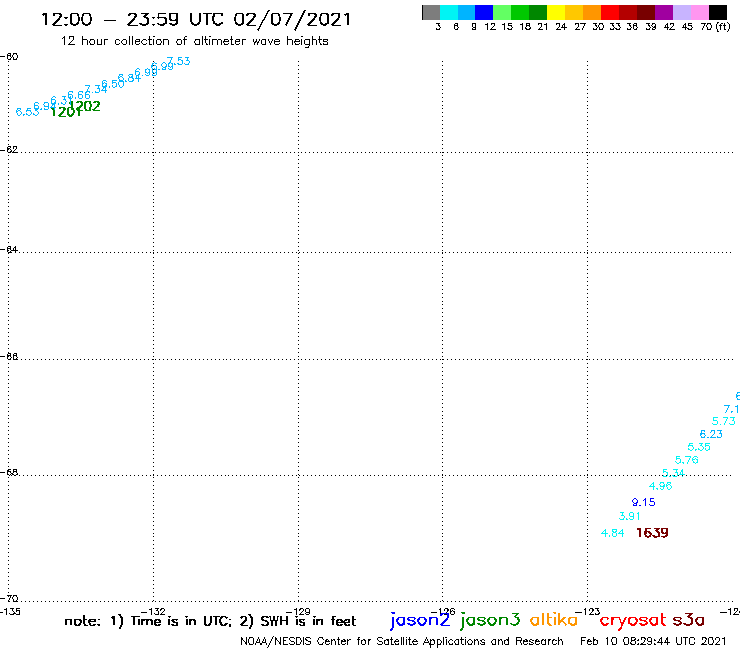The height and width of the screenshot is (650, 740).
Task: Click the wave height value 5.76
Action: click(x=687, y=460)
